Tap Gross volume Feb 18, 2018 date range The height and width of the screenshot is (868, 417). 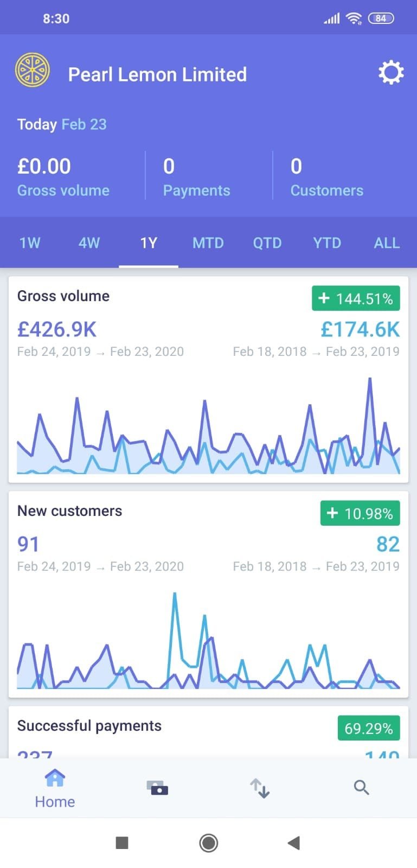316,352
